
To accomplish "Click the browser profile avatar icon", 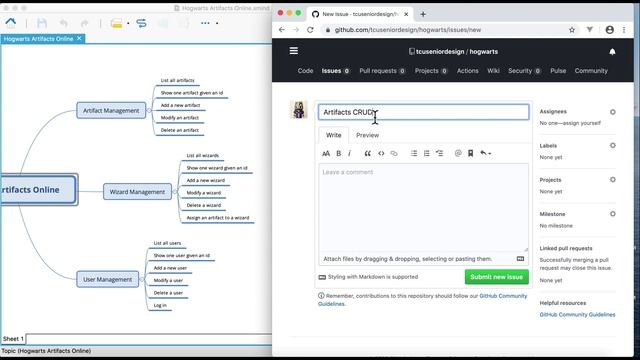I will [x=609, y=30].
